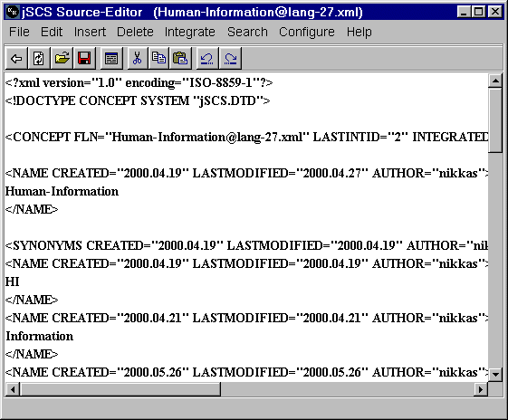
Task: Cut selection using the scissors icon
Action: (138, 59)
